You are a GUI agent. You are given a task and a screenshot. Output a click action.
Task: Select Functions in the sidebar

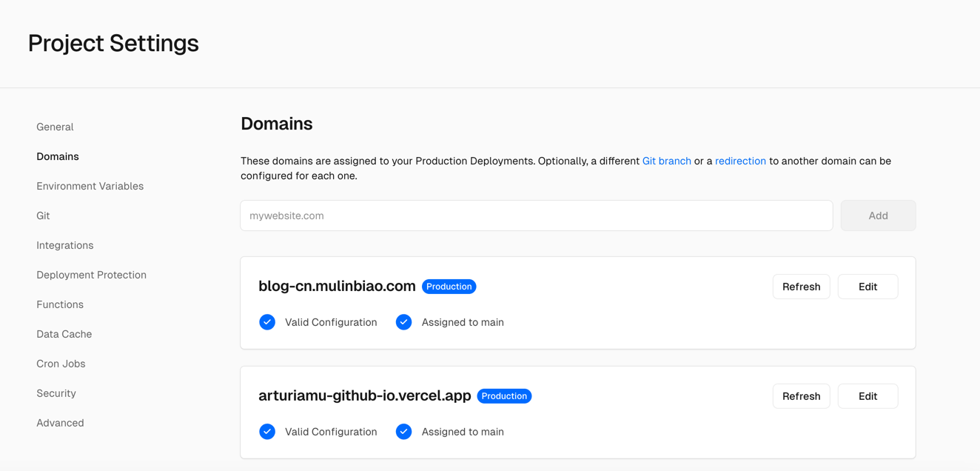60,304
